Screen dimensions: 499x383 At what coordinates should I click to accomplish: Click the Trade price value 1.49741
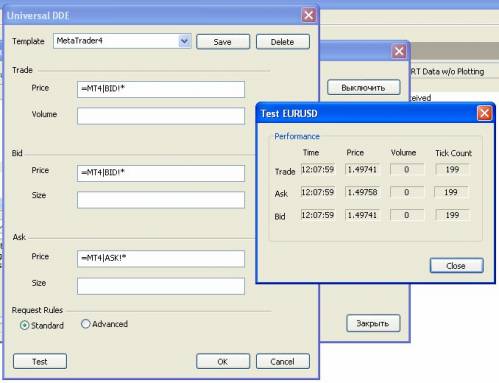tap(363, 169)
